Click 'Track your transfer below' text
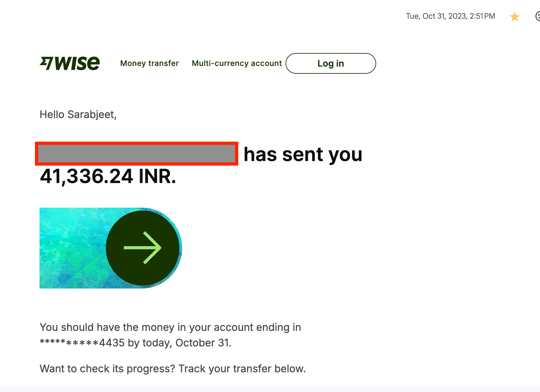Viewport: 540px width, 392px height. tap(242, 369)
